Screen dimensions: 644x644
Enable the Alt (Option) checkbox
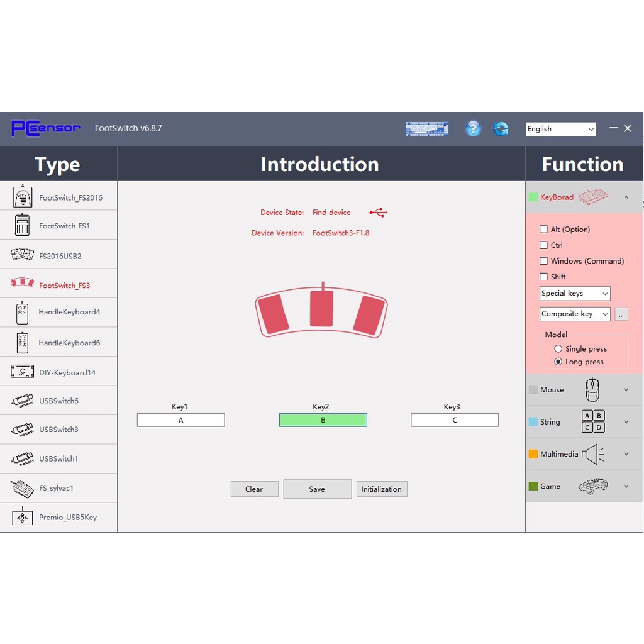coord(543,230)
